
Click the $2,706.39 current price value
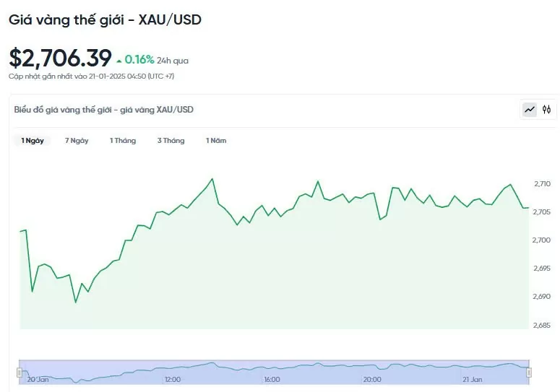click(x=61, y=58)
